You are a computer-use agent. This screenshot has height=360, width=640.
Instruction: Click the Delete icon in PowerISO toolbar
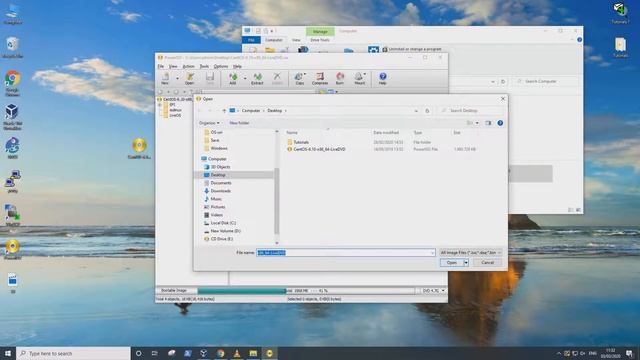pyautogui.click(x=277, y=78)
